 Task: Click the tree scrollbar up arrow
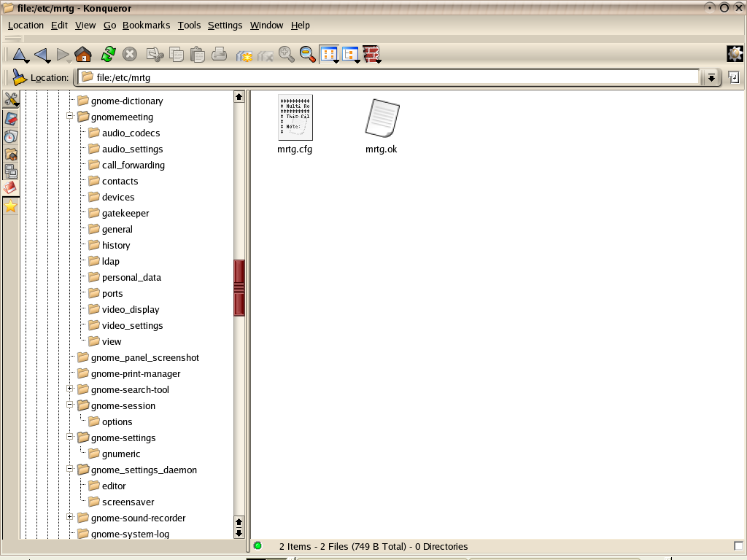coord(239,97)
